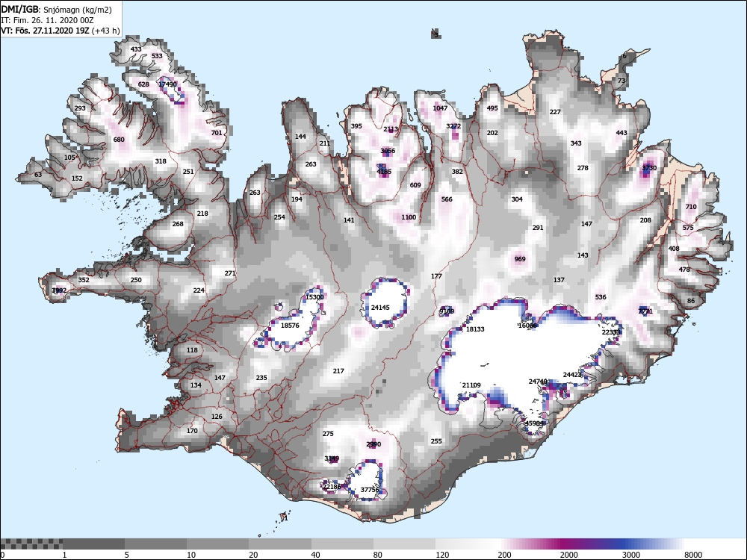Click the value 1047 in the north
Image resolution: width=747 pixels, height=560 pixels.
point(440,108)
